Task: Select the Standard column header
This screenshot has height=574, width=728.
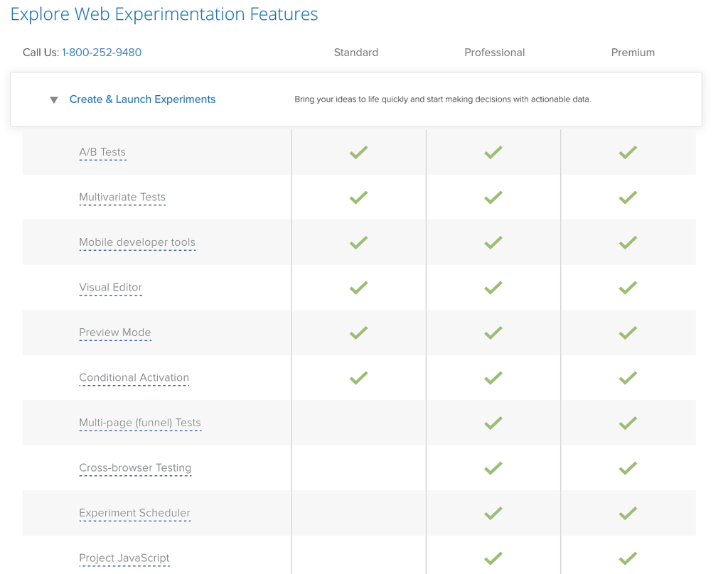Action: (x=355, y=52)
